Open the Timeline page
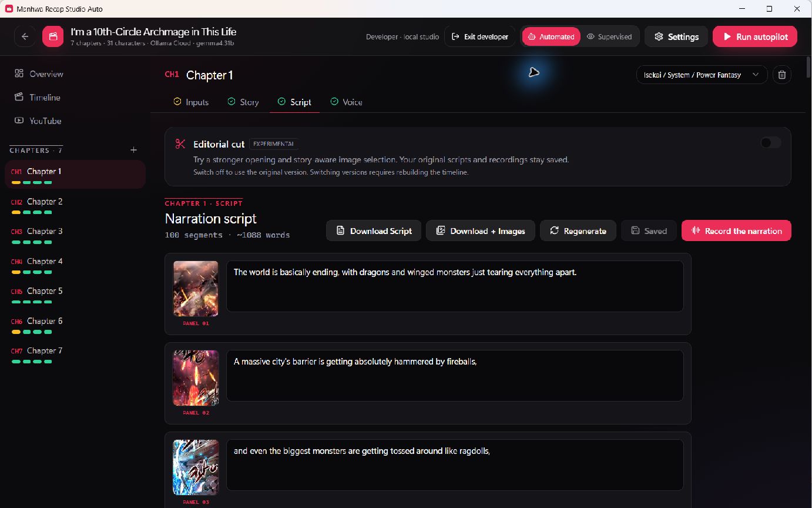Image resolution: width=812 pixels, height=508 pixels. 38,97
